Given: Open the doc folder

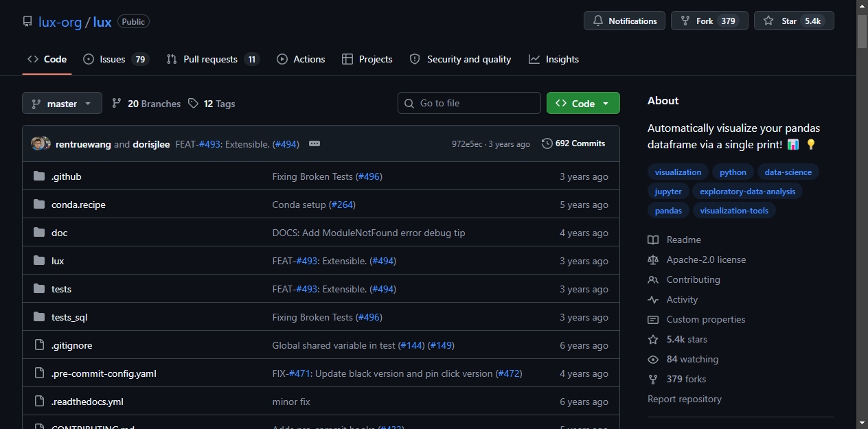Looking at the screenshot, I should click(x=60, y=233).
